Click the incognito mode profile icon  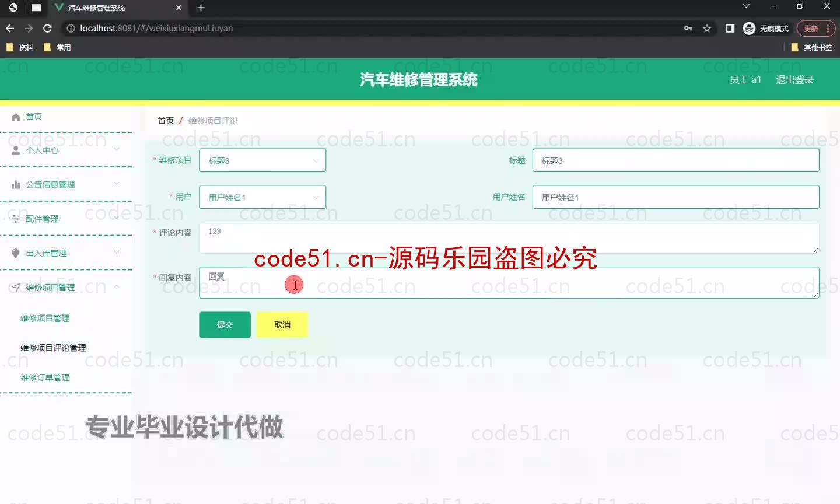pyautogui.click(x=749, y=28)
